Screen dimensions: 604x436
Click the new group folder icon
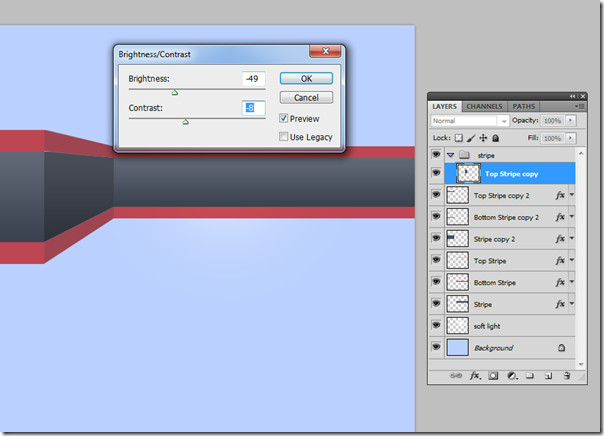530,376
